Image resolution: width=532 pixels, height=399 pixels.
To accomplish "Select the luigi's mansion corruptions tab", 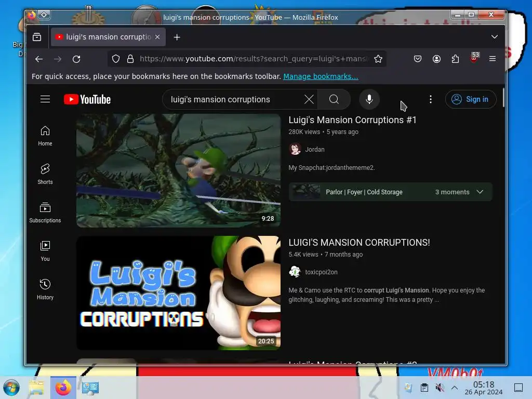I will [x=108, y=37].
